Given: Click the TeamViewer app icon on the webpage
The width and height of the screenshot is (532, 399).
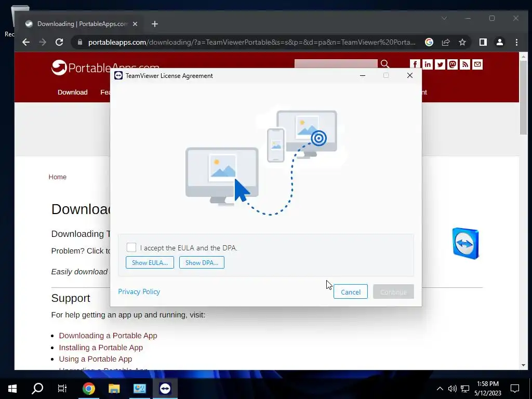Looking at the screenshot, I should [465, 244].
